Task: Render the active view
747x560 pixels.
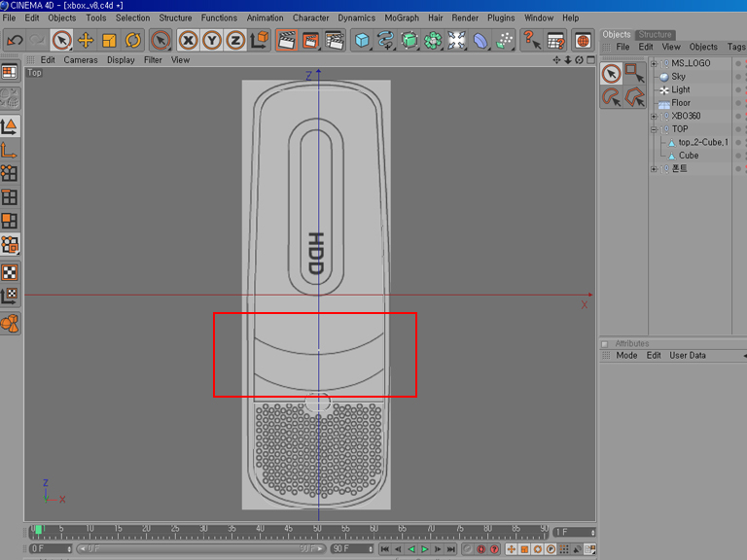Action: (x=287, y=41)
